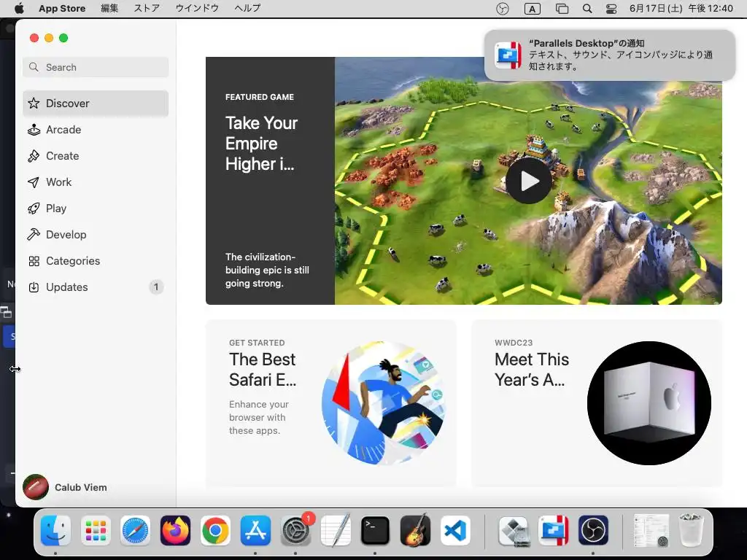Click the Calub Viem account name
Screen dimensions: 747x560
click(80, 487)
